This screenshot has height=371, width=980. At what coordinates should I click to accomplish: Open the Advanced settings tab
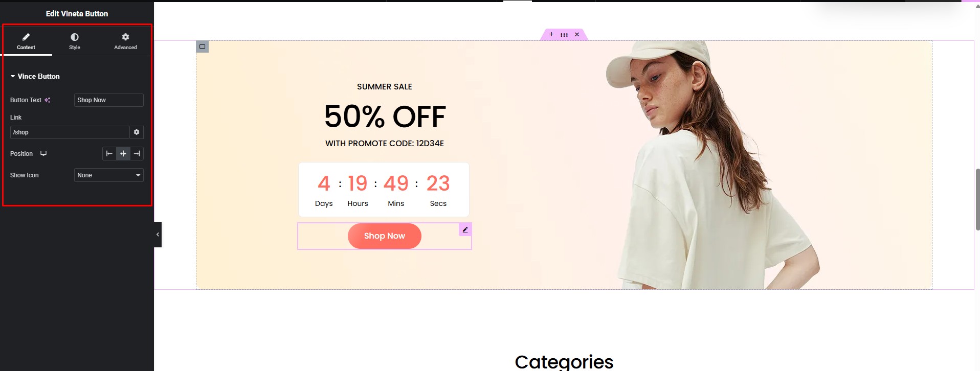point(125,41)
